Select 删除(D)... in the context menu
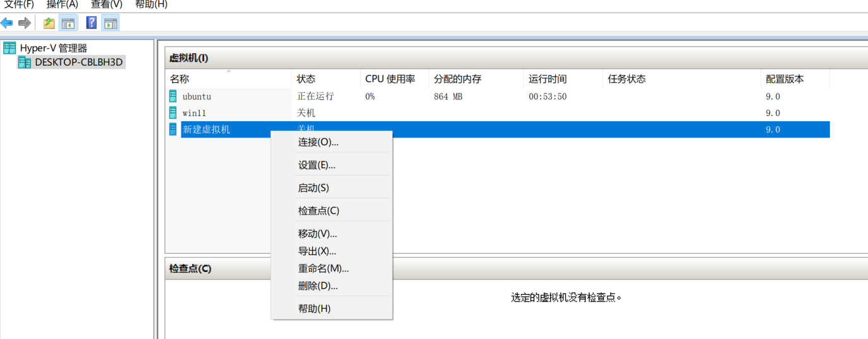Viewport: 868px width, 339px height. tap(318, 285)
